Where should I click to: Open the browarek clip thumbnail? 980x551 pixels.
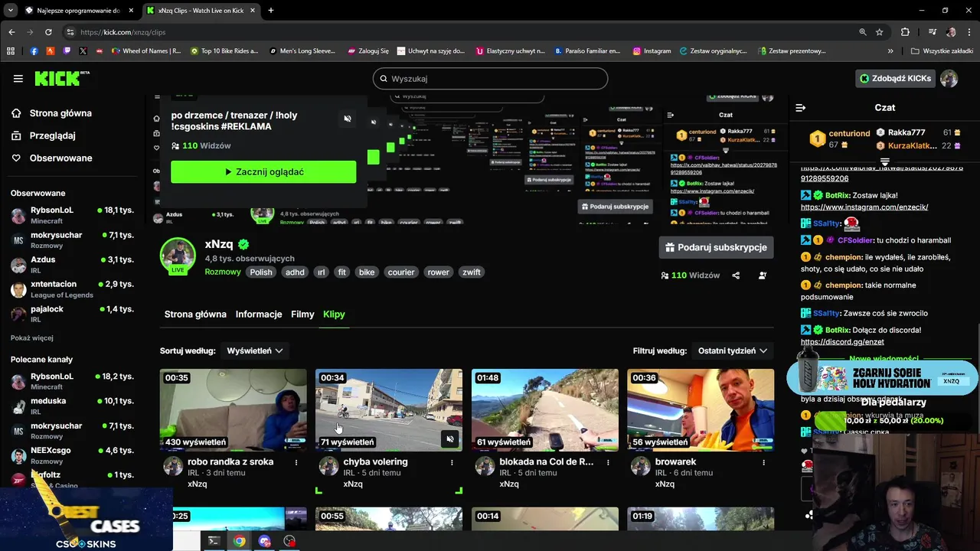click(701, 409)
